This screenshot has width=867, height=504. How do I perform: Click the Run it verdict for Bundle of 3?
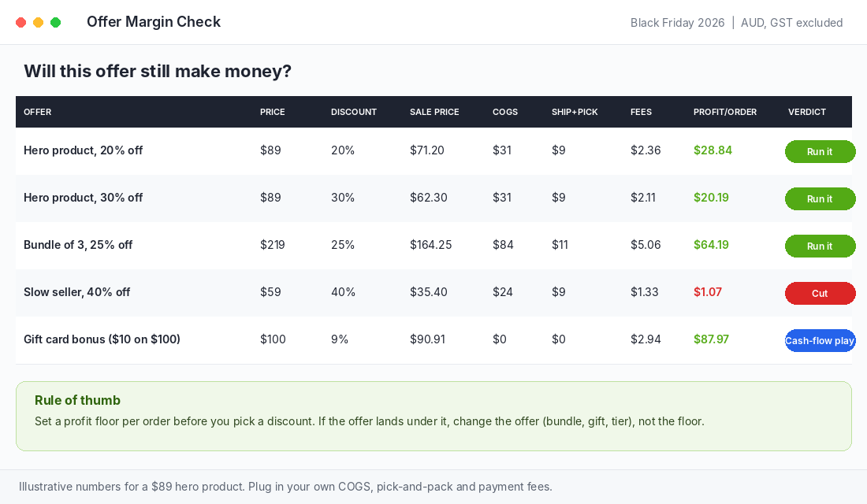pyautogui.click(x=820, y=246)
